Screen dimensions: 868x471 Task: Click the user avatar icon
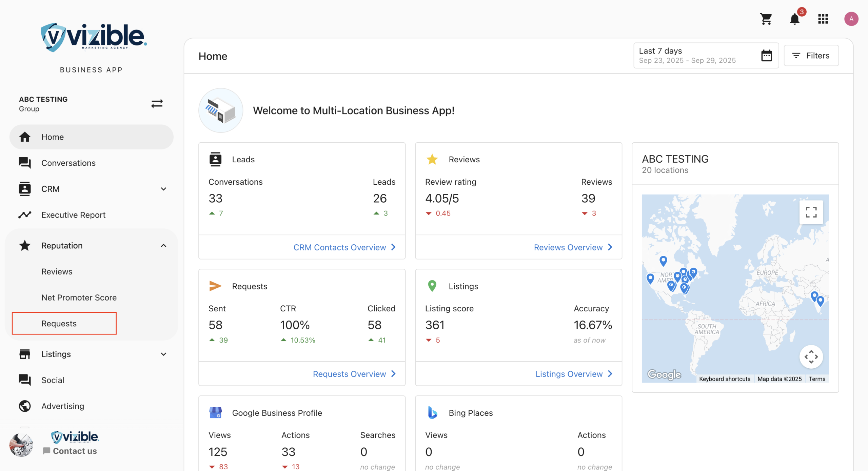851,19
